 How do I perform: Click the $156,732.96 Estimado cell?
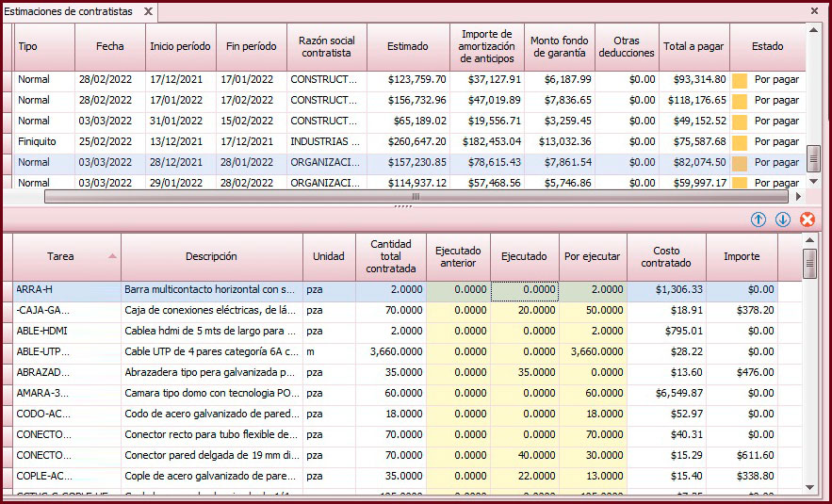(408, 101)
